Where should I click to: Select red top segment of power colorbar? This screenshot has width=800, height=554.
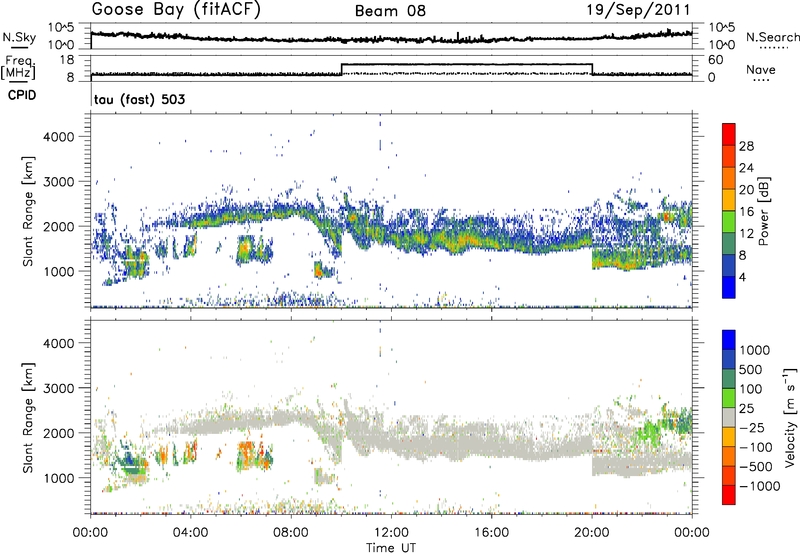pyautogui.click(x=729, y=134)
